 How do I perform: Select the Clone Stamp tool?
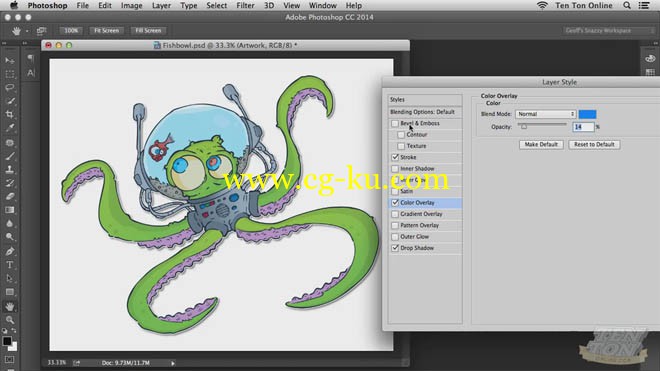click(x=10, y=170)
